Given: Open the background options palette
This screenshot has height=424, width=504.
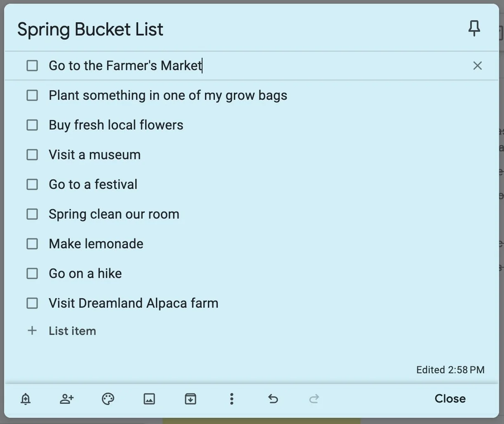Looking at the screenshot, I should click(108, 399).
